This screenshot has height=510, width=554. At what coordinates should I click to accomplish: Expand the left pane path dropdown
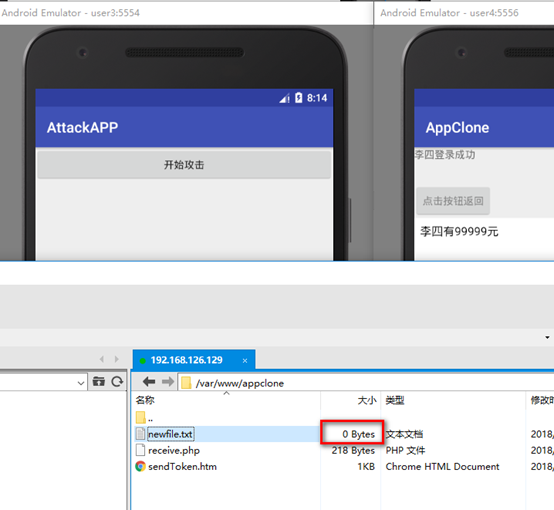81,383
